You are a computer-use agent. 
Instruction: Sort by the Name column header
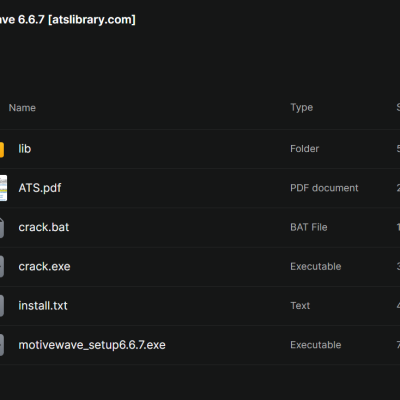tap(22, 108)
